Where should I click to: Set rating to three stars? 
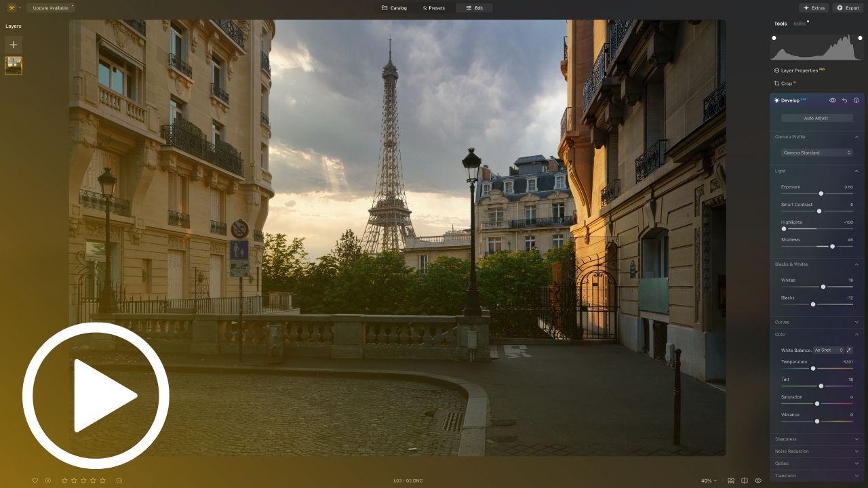[x=83, y=481]
